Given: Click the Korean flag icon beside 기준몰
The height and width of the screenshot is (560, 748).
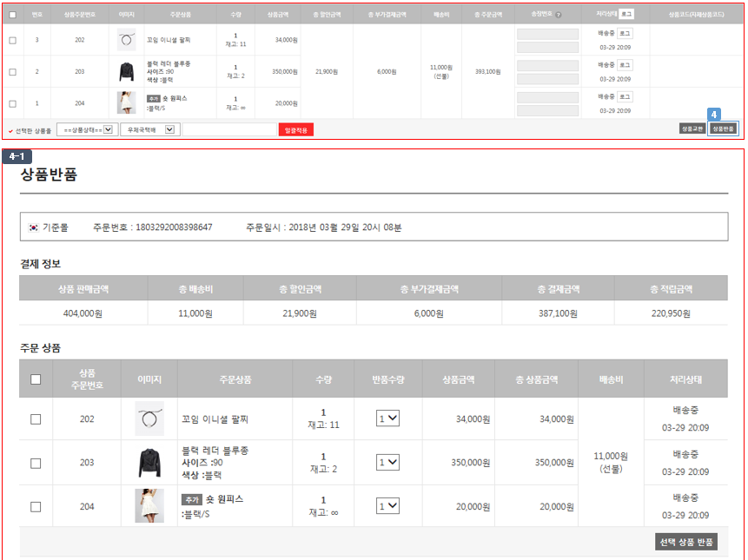Looking at the screenshot, I should [x=33, y=227].
